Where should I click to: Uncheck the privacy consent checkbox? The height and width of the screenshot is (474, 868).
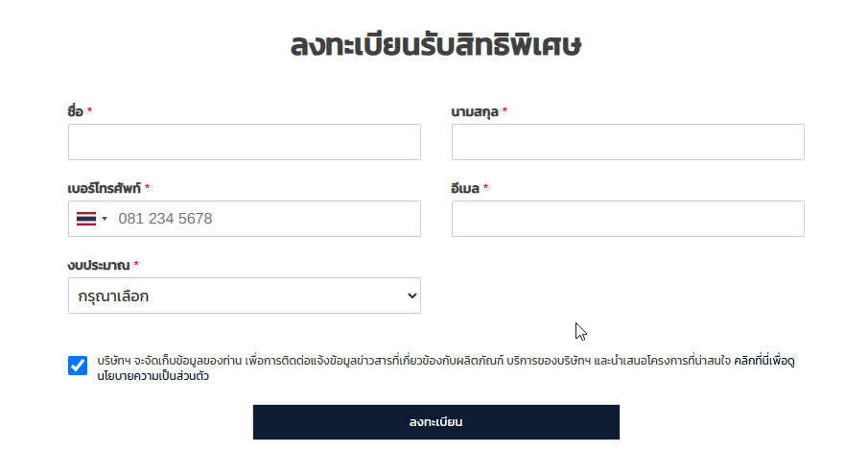(x=78, y=366)
